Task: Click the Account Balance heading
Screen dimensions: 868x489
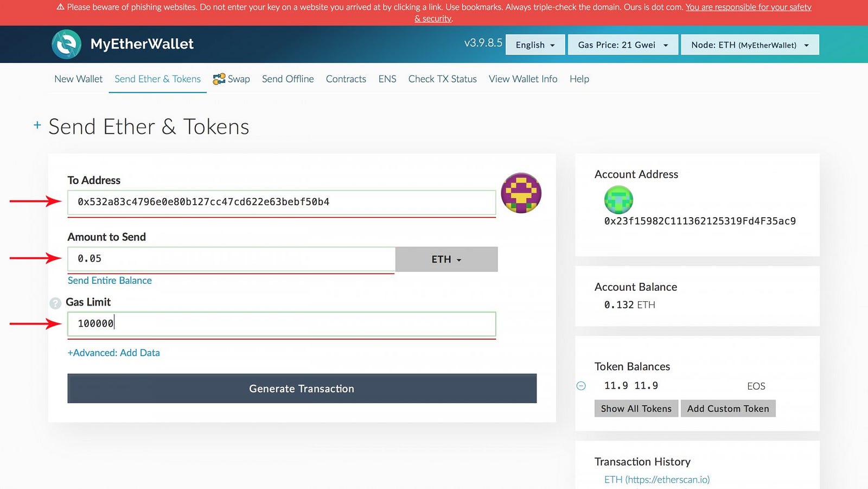Action: pos(636,287)
